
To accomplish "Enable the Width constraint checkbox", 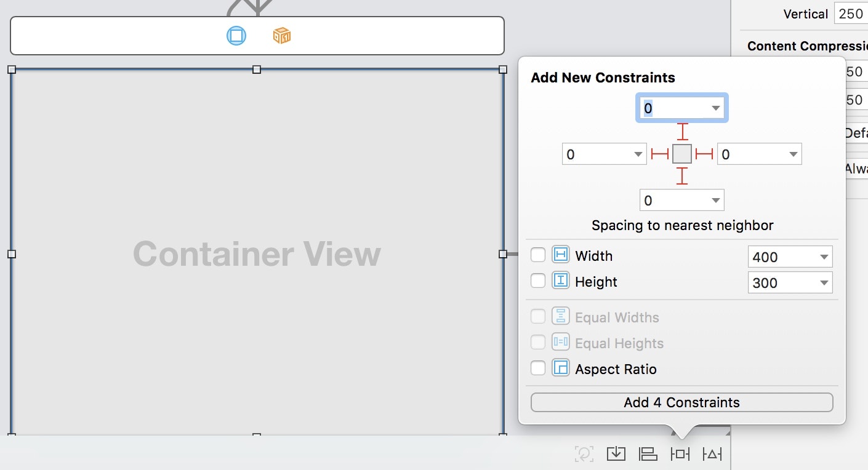I will 538,255.
